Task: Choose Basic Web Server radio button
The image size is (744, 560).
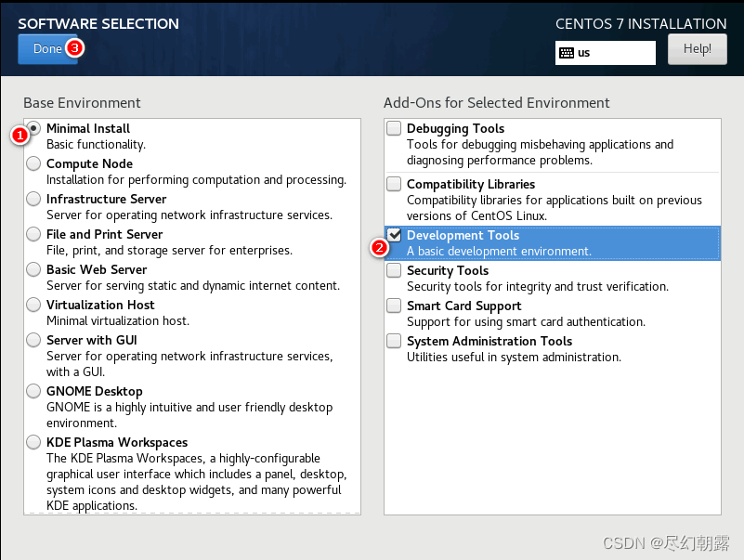Action: click(33, 269)
